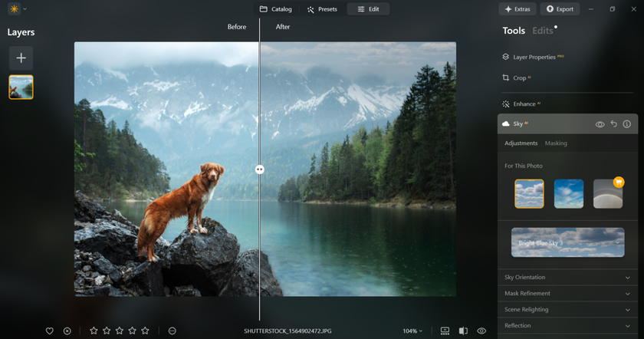The image size is (644, 339).
Task: Click the Export button
Action: 559,9
